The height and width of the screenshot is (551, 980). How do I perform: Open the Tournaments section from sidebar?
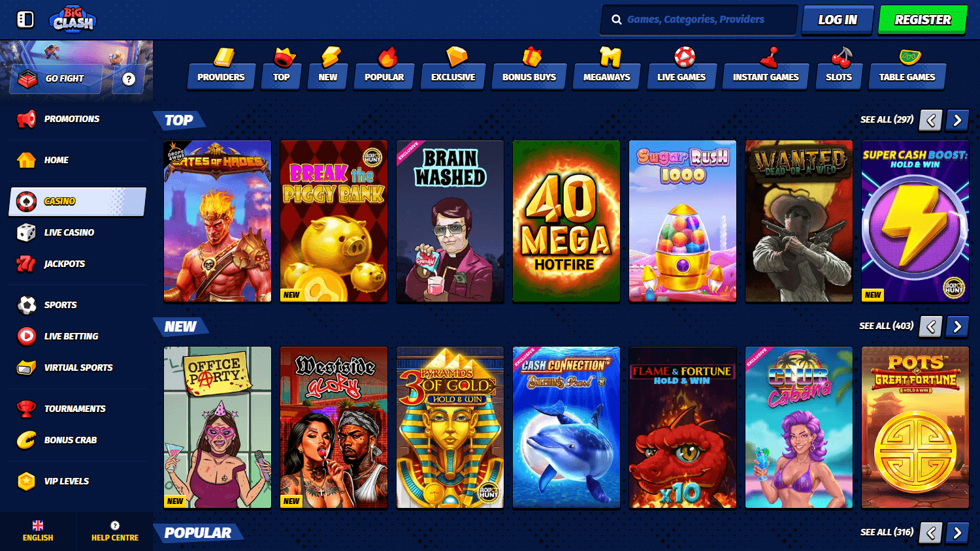point(75,408)
